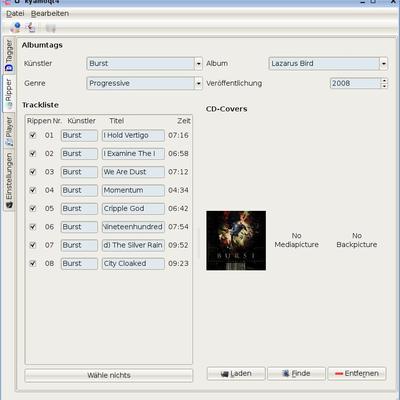
Task: Toggle the checkbox for track 08
Action: pyautogui.click(x=33, y=263)
